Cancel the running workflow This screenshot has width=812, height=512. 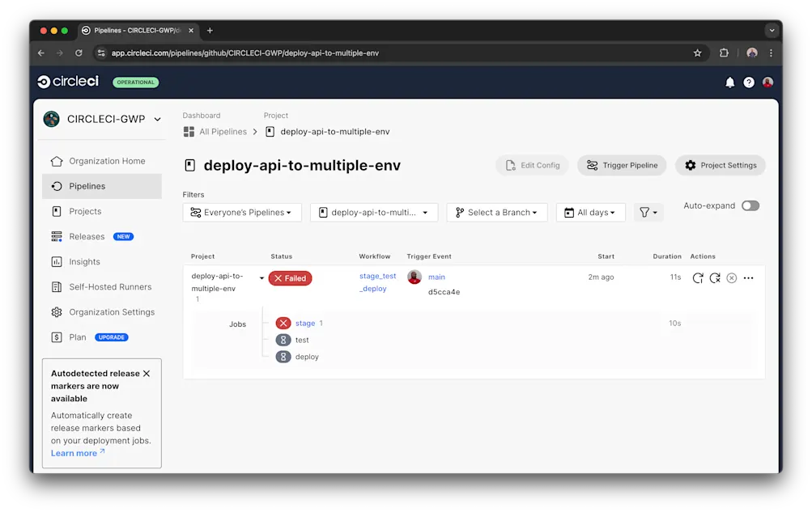[731, 277]
